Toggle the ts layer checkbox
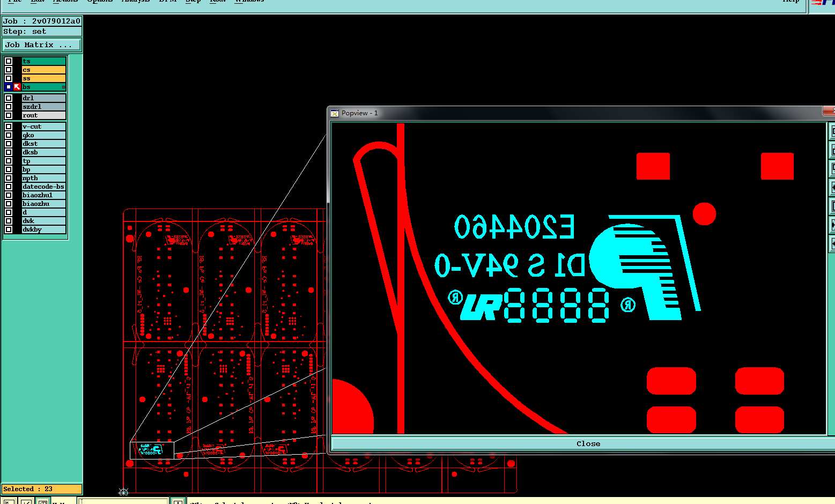The height and width of the screenshot is (504, 835). click(9, 61)
